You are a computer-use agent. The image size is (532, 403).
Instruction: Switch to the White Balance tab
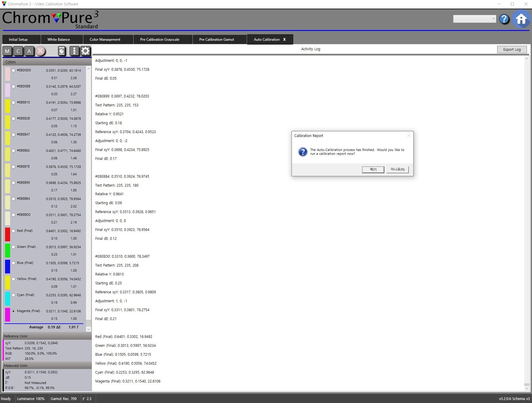(62, 40)
